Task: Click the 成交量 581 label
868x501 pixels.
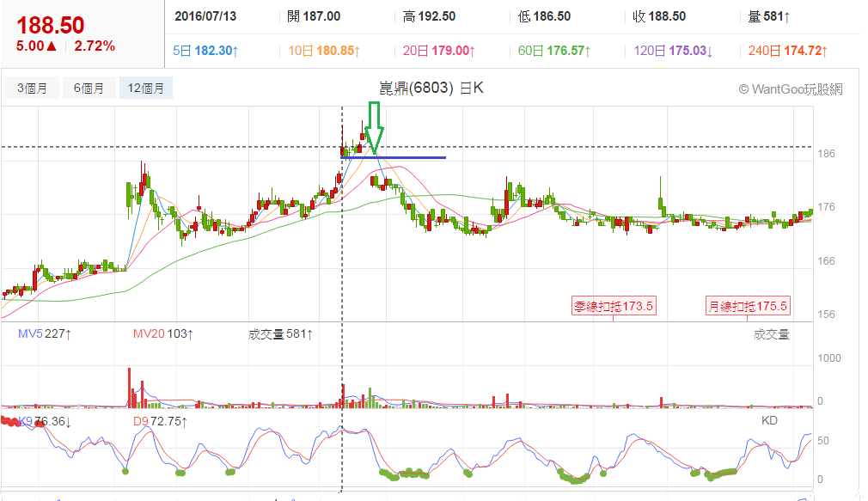Action: click(x=280, y=334)
